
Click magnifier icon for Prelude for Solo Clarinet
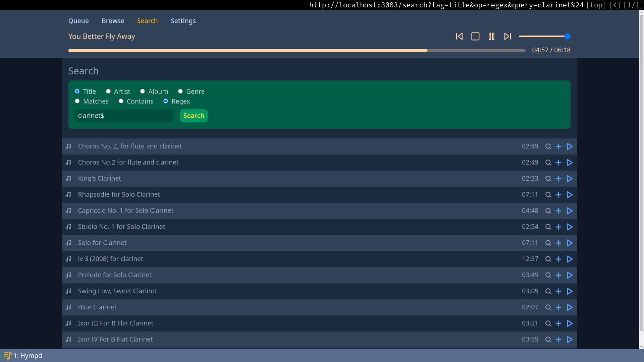(x=548, y=275)
